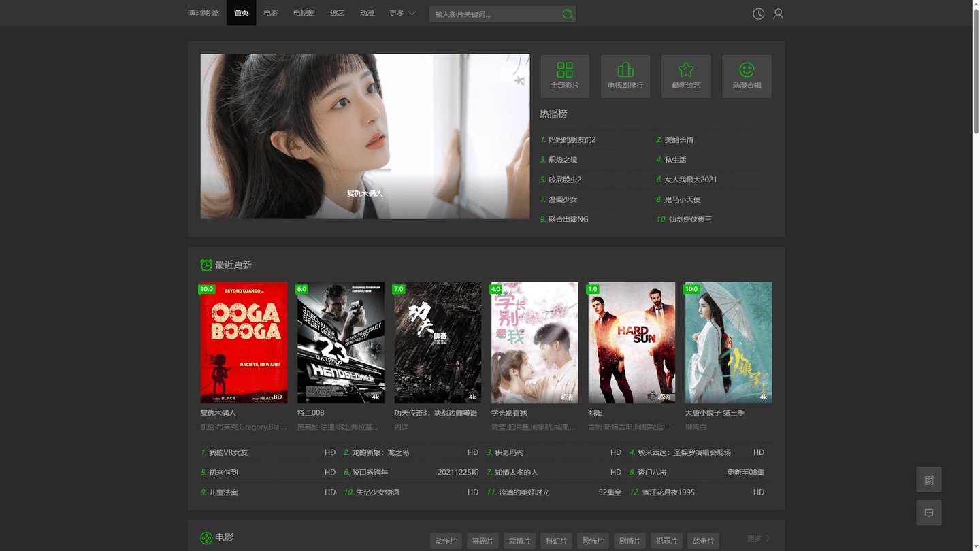Open 龙的新娘：龙之岛 in update list
Image resolution: width=980 pixels, height=551 pixels.
coord(380,452)
